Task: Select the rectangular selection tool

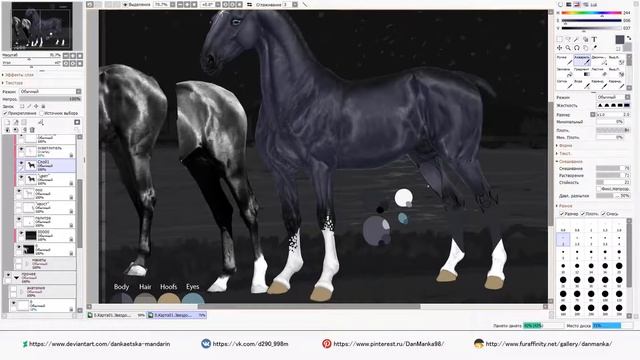Action: click(x=560, y=39)
